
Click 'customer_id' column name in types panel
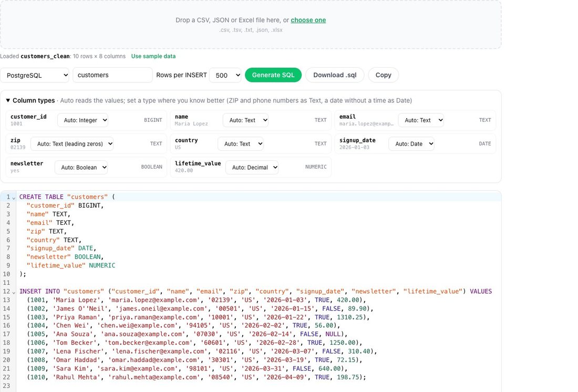click(x=28, y=117)
